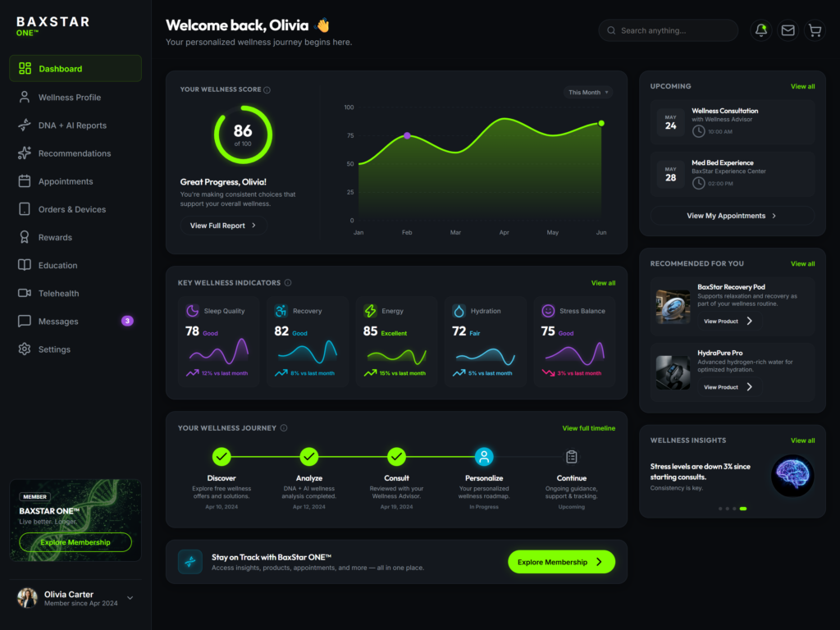The width and height of the screenshot is (840, 630).
Task: Open the mail envelope icon
Action: [787, 30]
